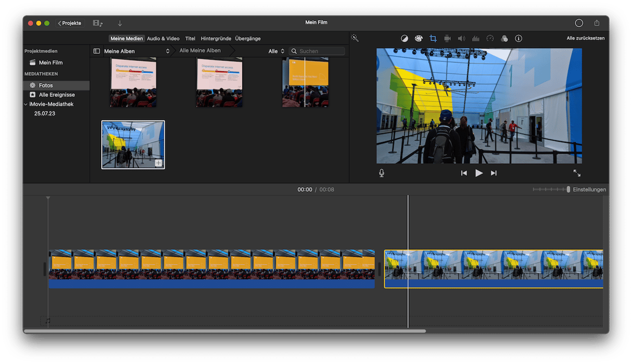The width and height of the screenshot is (632, 364).
Task: Enter fullscreen playback with expand arrows
Action: pyautogui.click(x=577, y=173)
